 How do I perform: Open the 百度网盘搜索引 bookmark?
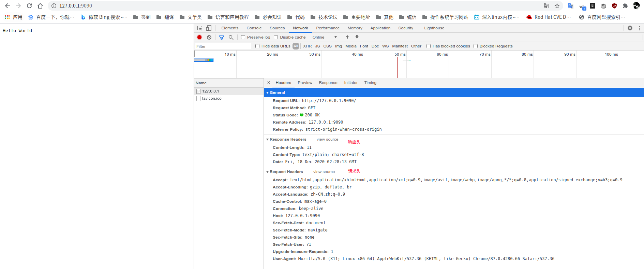pos(602,17)
